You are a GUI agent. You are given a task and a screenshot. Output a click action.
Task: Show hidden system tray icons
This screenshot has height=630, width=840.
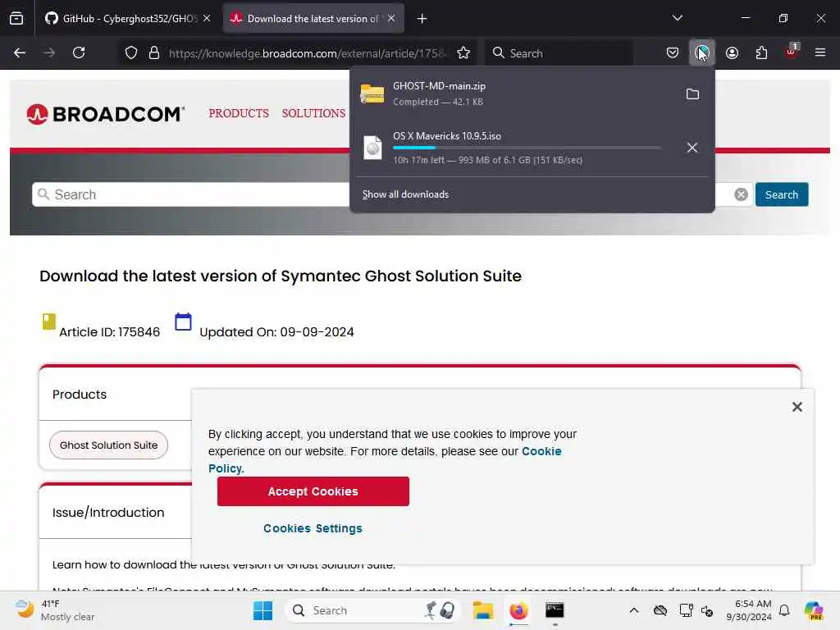point(634,610)
